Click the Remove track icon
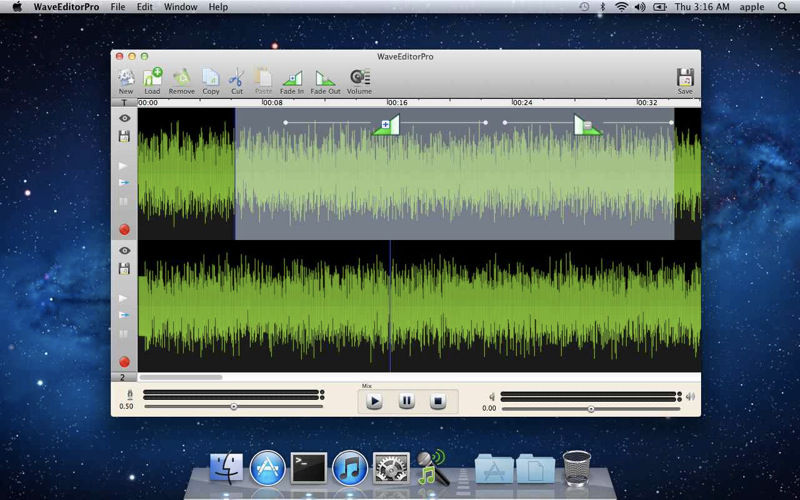 coord(182,81)
